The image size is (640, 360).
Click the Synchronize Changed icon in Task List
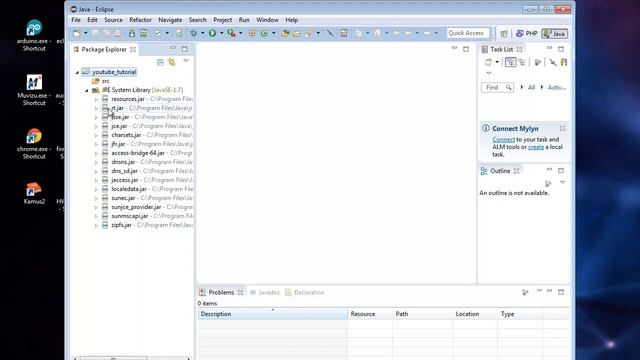564,62
